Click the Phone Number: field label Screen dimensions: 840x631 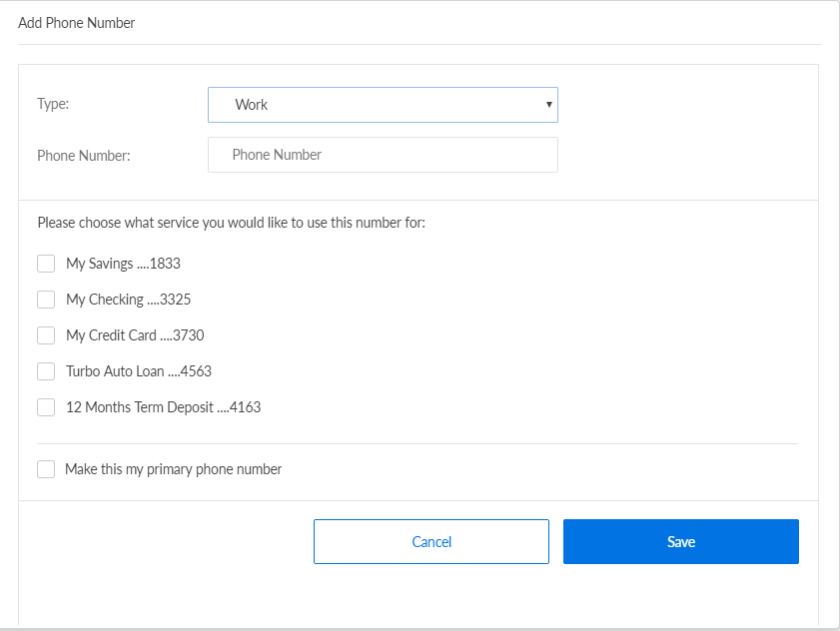84,156
